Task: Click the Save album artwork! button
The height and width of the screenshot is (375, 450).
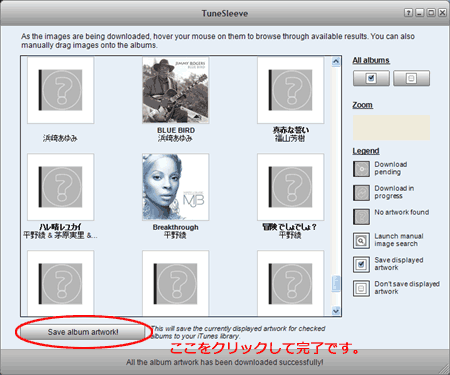Action: 83,332
